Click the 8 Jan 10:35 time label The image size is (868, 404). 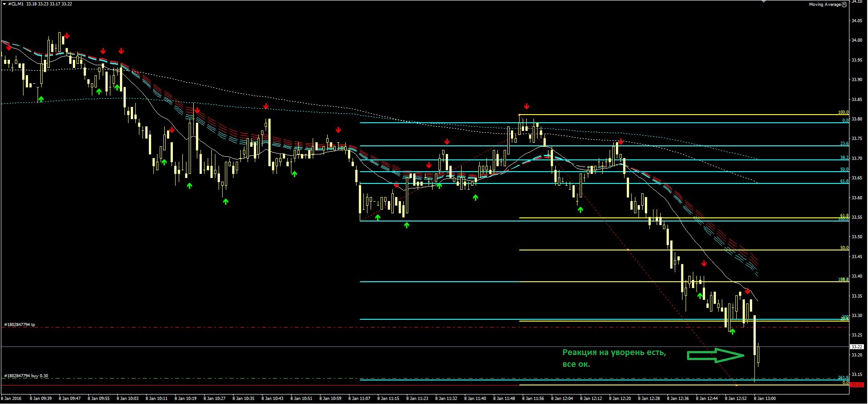point(243,399)
